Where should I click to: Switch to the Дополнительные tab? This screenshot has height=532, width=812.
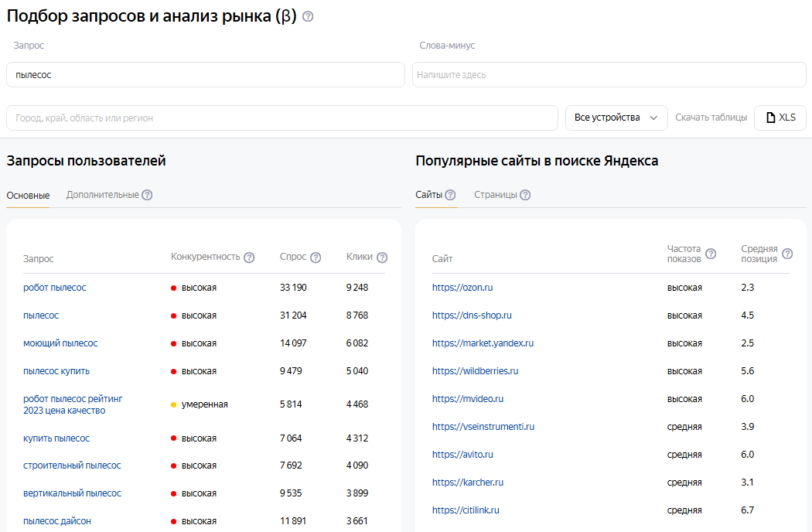[x=102, y=195]
